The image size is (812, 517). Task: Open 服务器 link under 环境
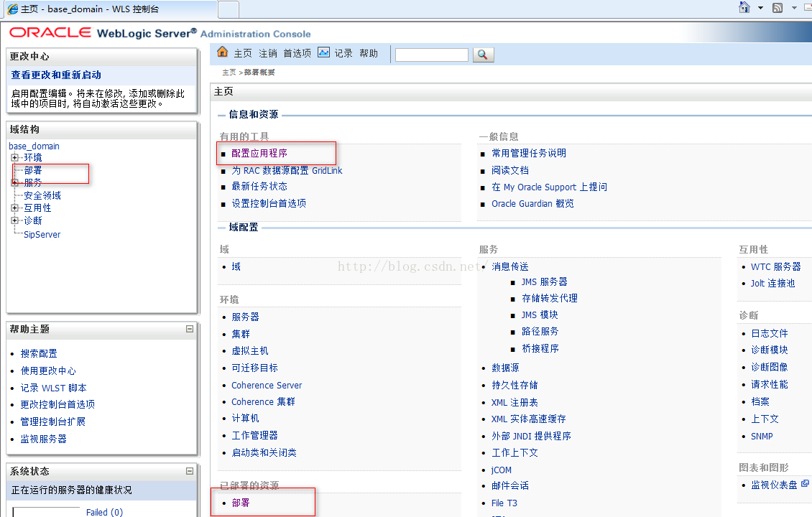click(245, 317)
